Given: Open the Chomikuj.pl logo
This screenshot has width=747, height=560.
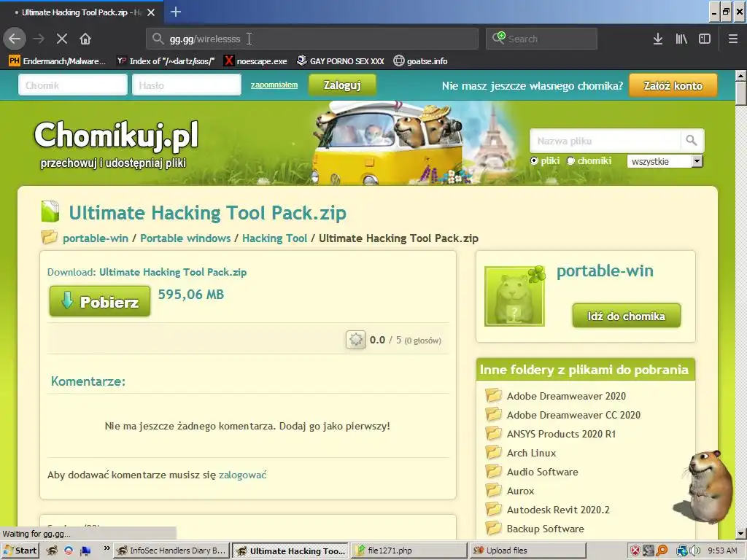Looking at the screenshot, I should (x=116, y=143).
